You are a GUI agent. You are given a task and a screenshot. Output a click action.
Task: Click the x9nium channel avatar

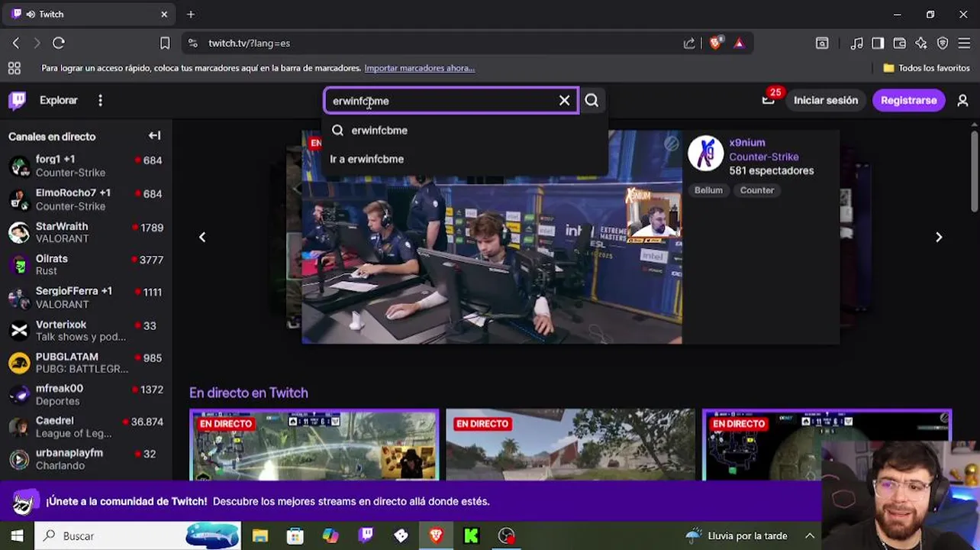(x=705, y=153)
